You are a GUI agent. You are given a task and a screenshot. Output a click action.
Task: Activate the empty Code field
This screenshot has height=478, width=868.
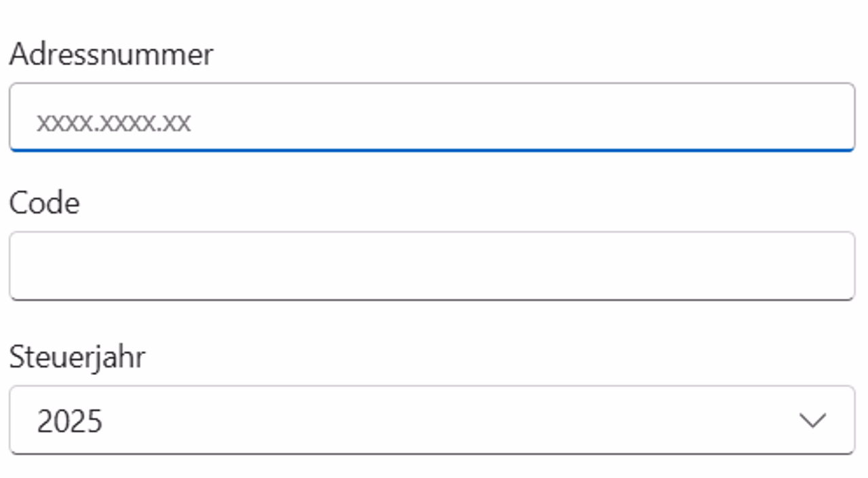(x=431, y=266)
